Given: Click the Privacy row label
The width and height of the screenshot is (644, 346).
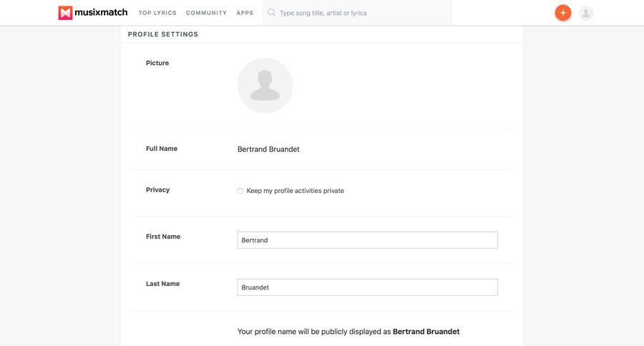Looking at the screenshot, I should 157,190.
